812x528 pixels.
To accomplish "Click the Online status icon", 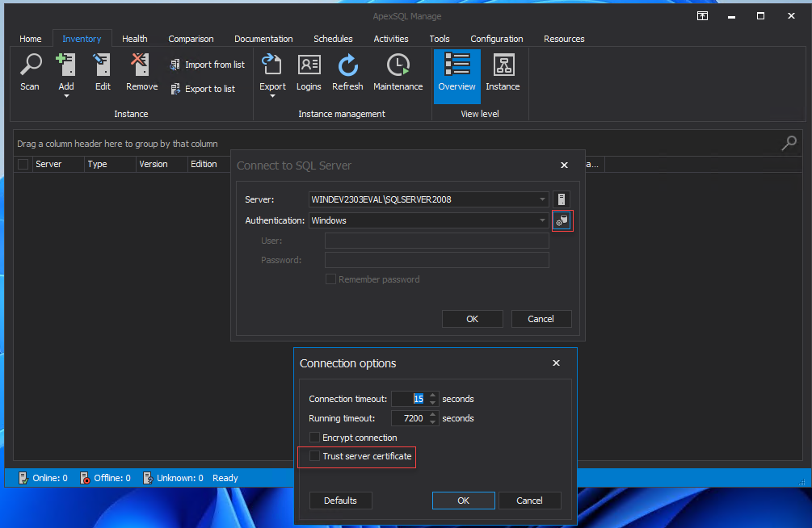I will (23, 478).
